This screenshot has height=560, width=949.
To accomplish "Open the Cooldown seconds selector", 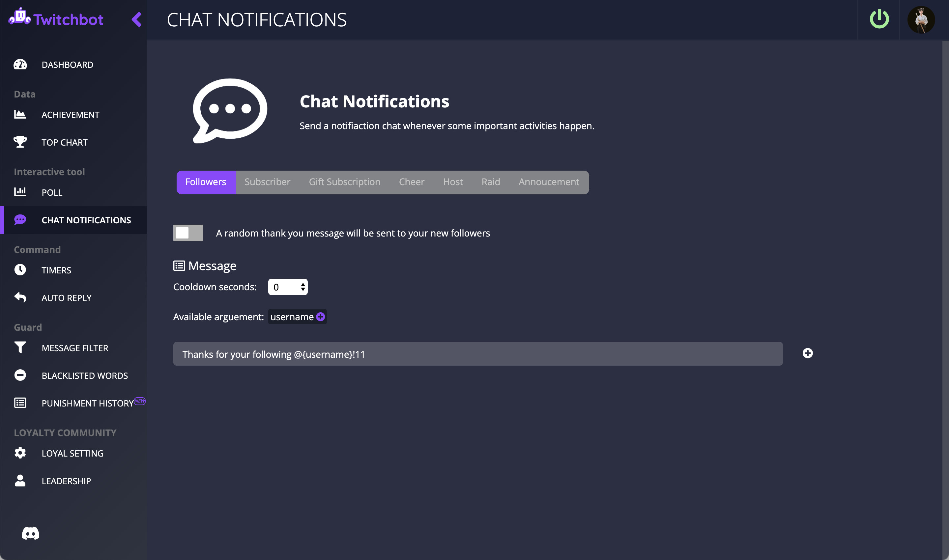I will [x=288, y=287].
